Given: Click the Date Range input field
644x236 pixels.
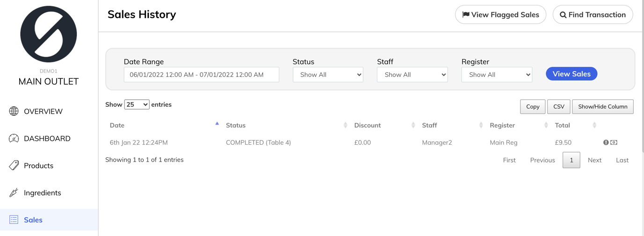Looking at the screenshot, I should click(x=201, y=74).
